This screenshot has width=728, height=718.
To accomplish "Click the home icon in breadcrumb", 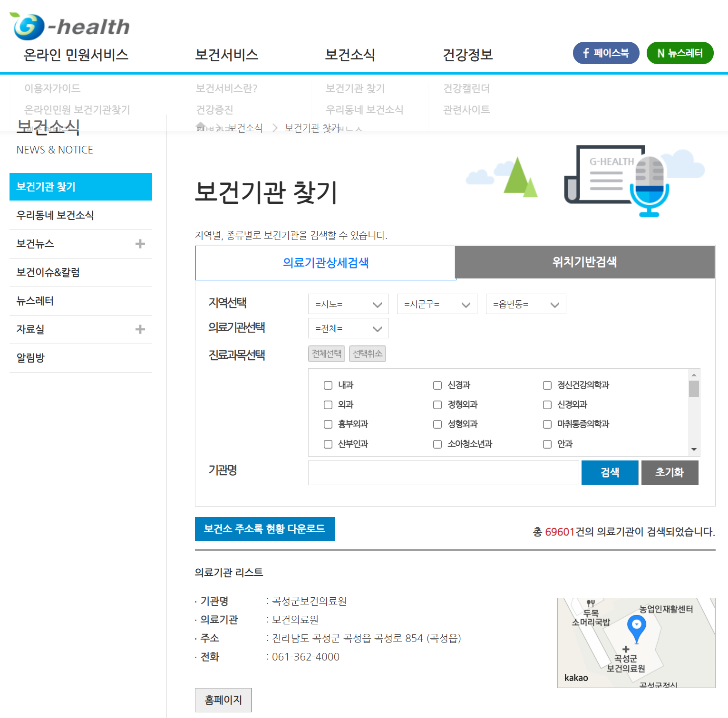I will point(201,127).
